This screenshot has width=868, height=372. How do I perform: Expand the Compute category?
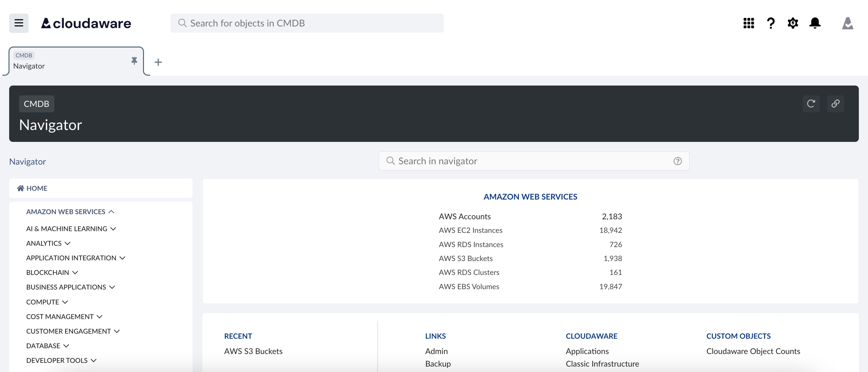click(x=47, y=302)
